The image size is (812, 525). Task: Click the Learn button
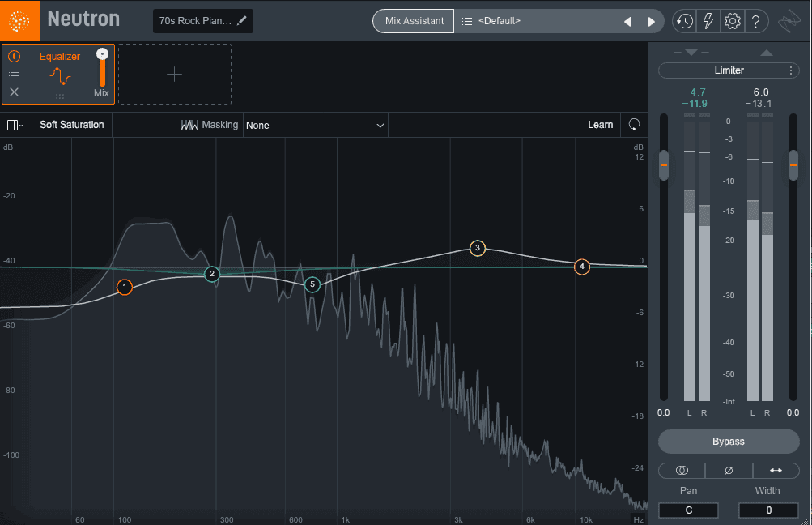[600, 125]
